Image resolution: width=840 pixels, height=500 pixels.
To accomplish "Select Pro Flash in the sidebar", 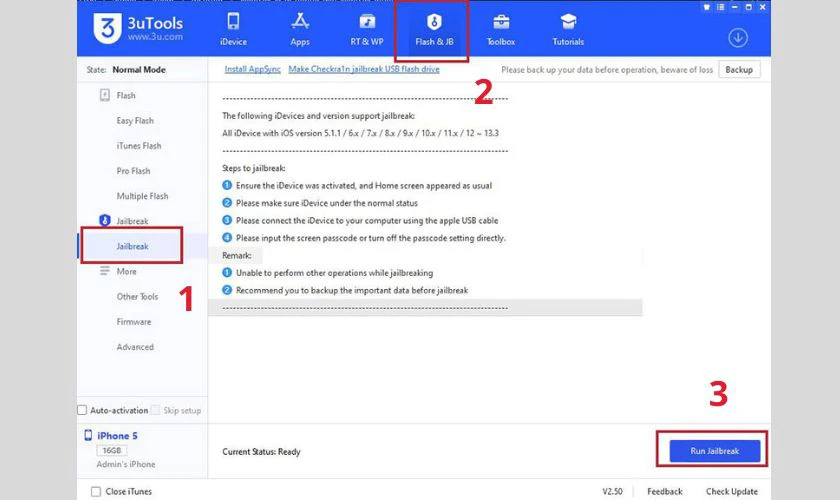I will [x=133, y=171].
